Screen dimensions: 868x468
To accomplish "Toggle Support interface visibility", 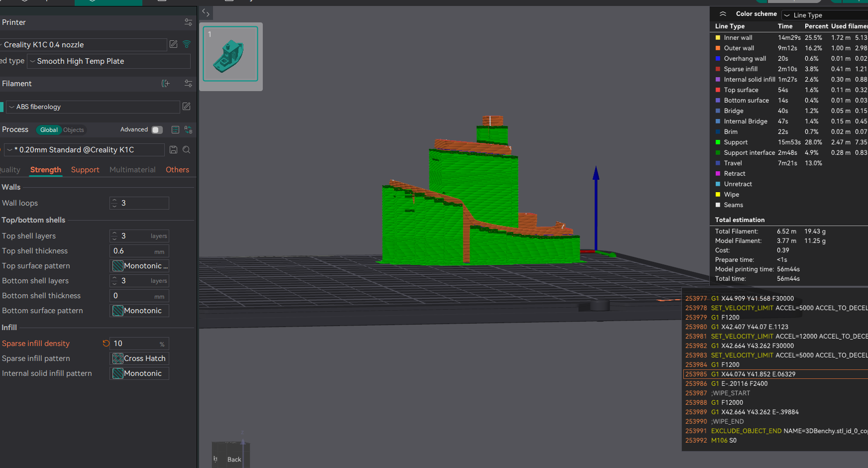I will click(x=718, y=153).
